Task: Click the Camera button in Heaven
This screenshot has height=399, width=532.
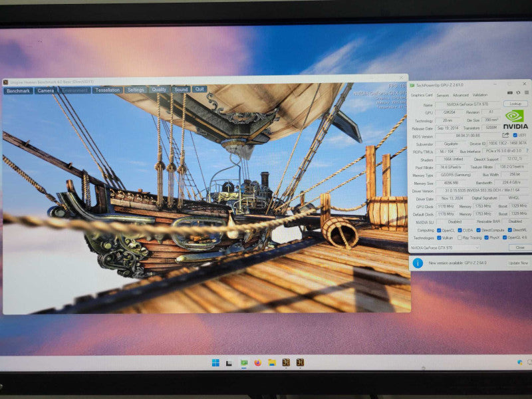Action: [x=46, y=90]
